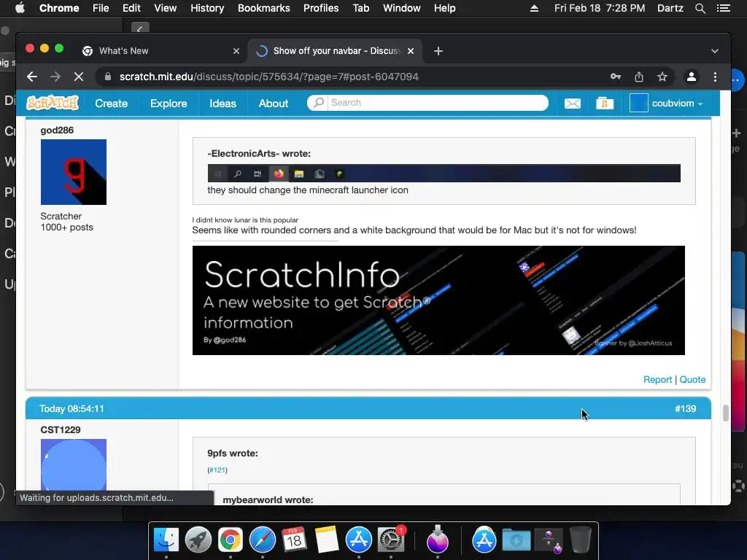Open System Preferences from the Dock
The image size is (747, 560).
tap(391, 540)
